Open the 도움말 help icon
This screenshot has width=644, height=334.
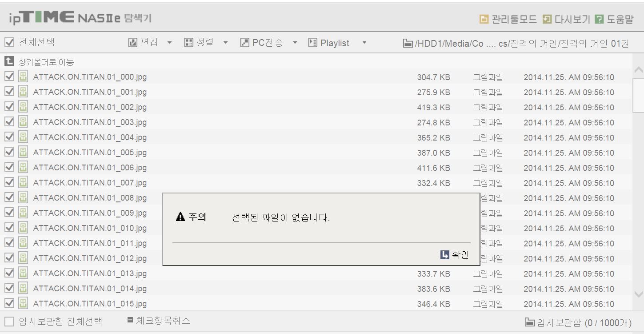[x=599, y=19]
